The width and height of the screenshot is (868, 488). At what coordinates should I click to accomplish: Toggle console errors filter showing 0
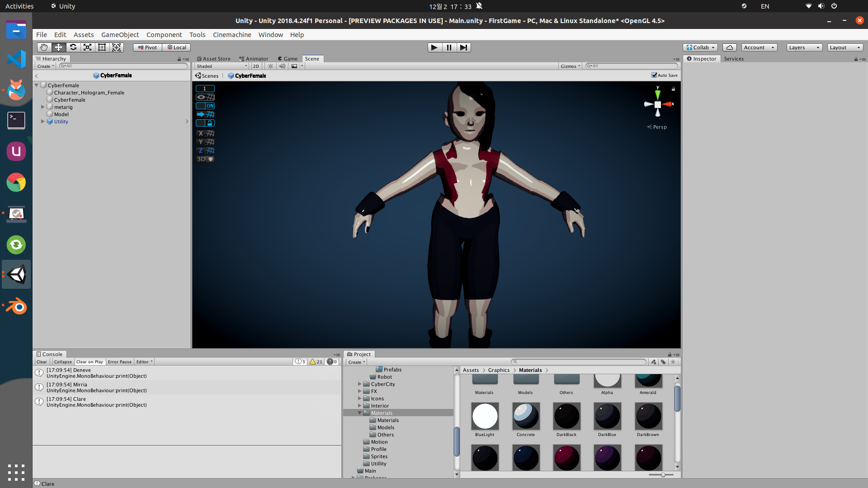[332, 362]
